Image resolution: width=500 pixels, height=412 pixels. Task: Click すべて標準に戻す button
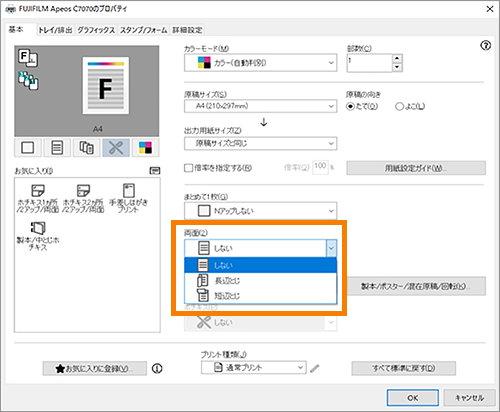(404, 368)
